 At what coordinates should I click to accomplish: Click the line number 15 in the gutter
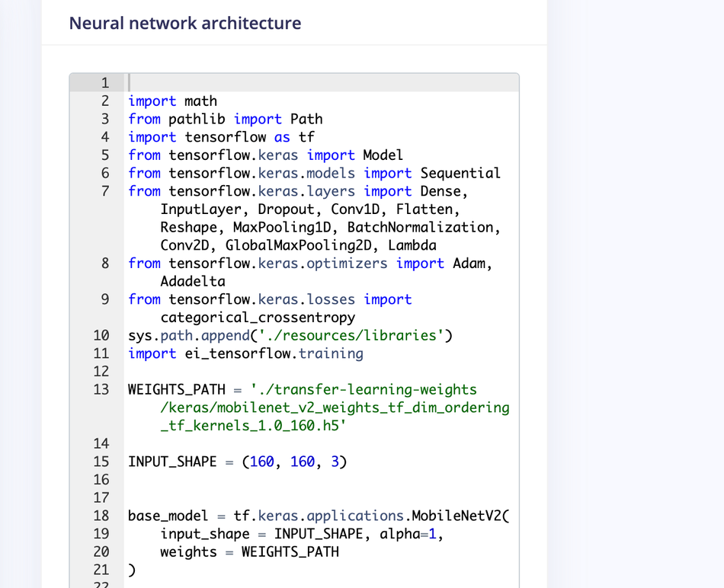[x=101, y=462]
